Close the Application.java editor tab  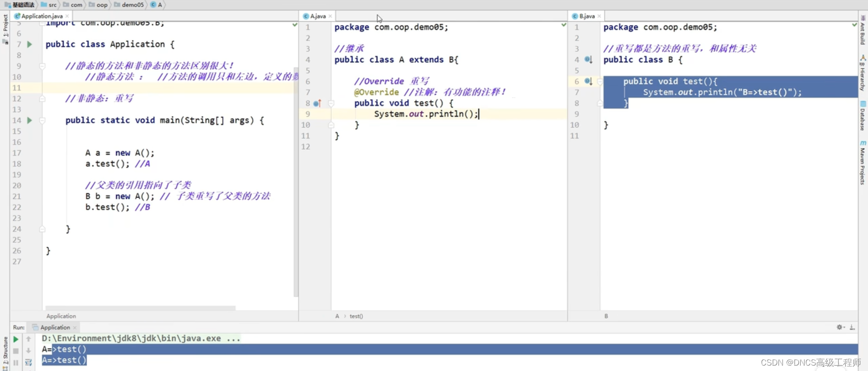[67, 16]
